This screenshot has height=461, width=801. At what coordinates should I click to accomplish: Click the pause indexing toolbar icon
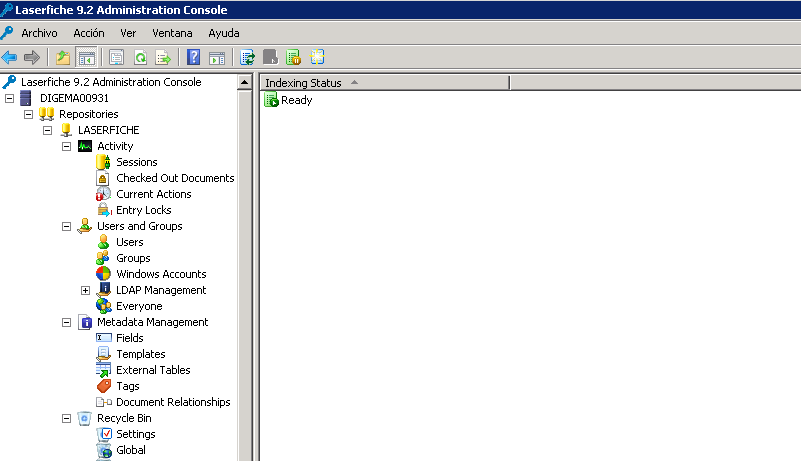(294, 57)
